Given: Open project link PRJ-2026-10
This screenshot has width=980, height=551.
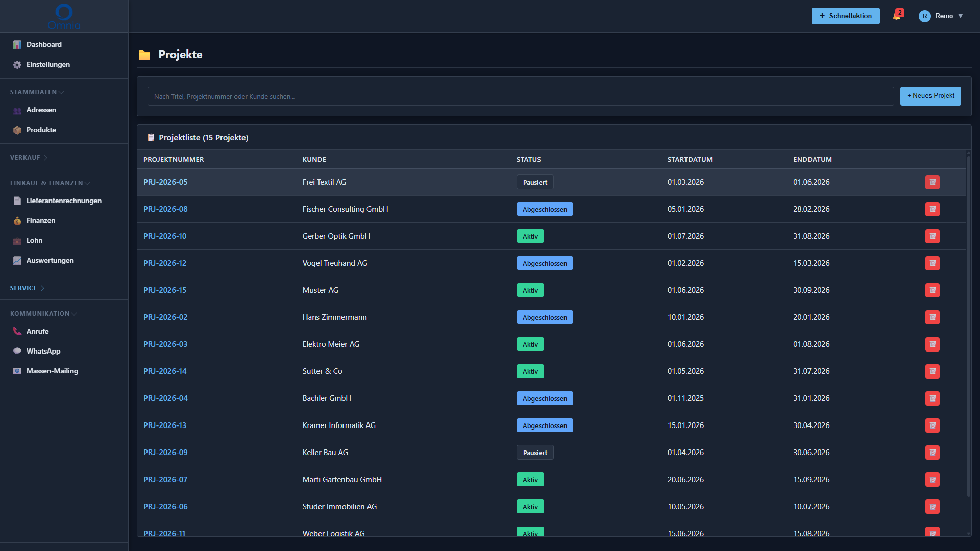Looking at the screenshot, I should (x=165, y=236).
